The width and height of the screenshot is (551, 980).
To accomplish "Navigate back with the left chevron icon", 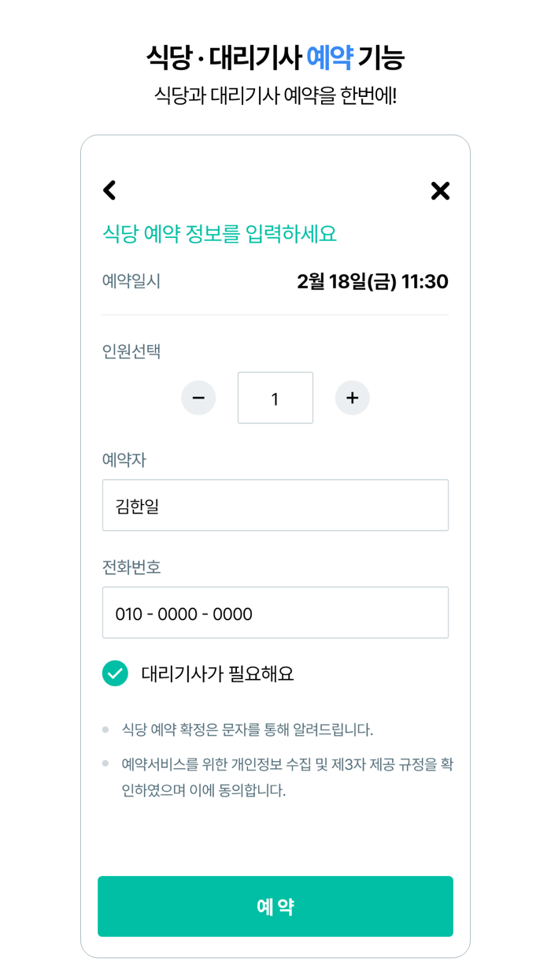I will click(109, 191).
